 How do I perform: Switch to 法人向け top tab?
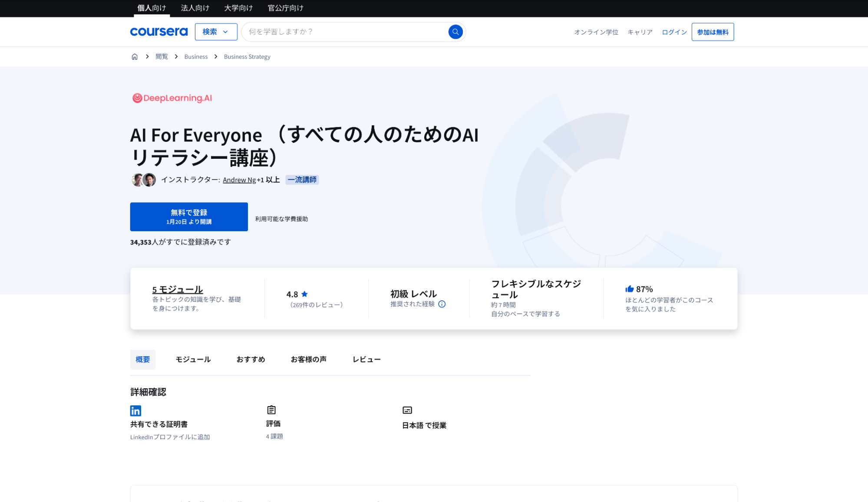click(195, 8)
